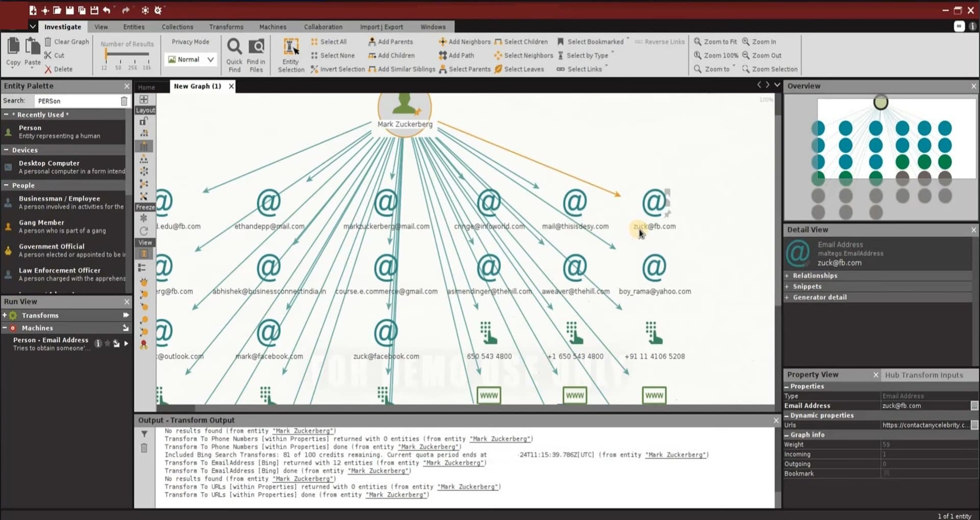Clear output using trash icon in Output panel
Image resolution: width=980 pixels, height=520 pixels.
[x=144, y=448]
